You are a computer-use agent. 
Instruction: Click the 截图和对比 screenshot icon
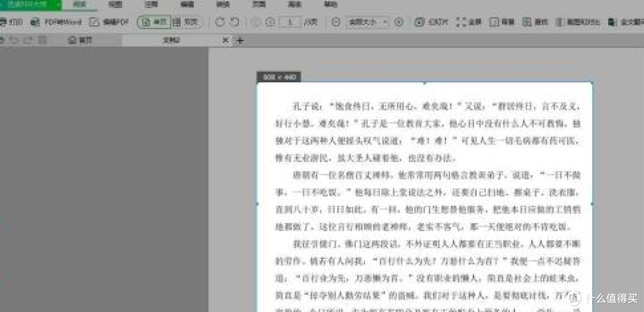559,22
